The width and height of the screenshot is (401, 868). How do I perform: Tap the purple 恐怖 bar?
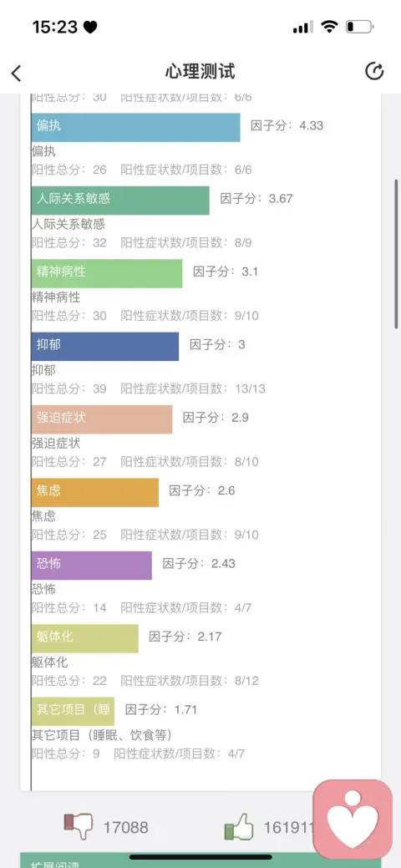[91, 566]
